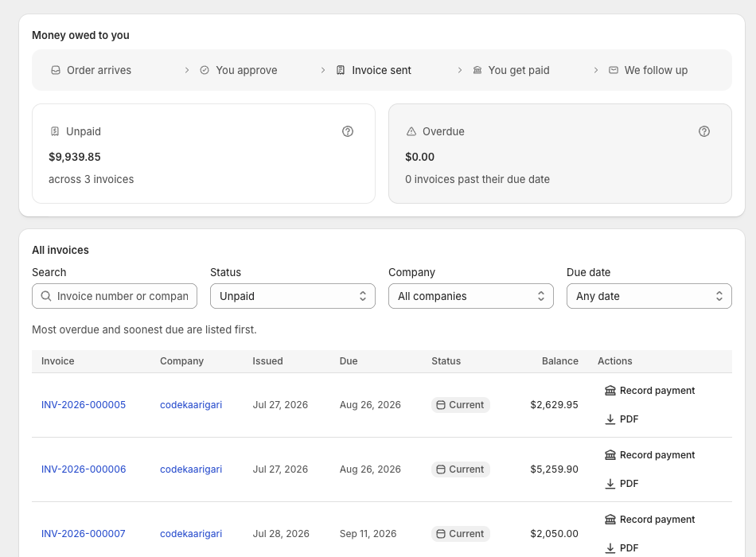Click the Company column header

tap(181, 361)
